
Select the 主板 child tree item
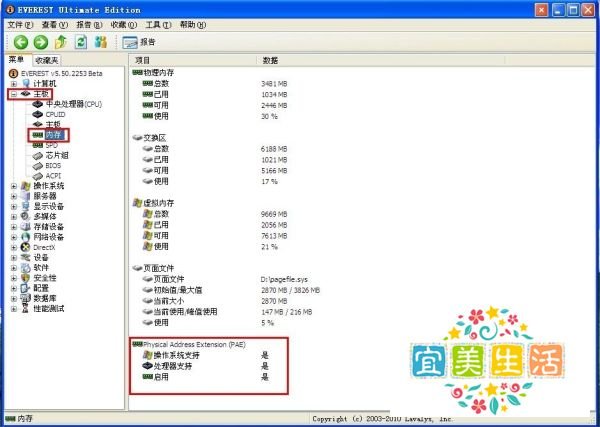53,124
